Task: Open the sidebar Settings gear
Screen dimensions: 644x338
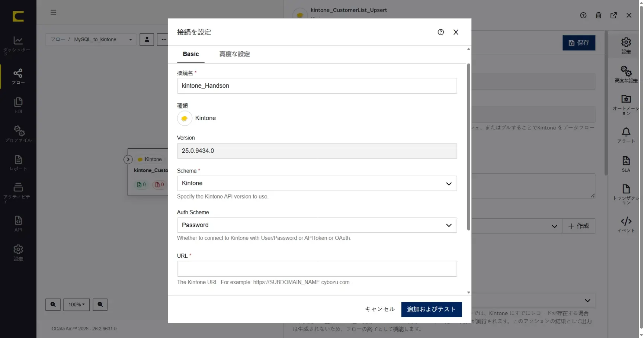Action: point(18,252)
